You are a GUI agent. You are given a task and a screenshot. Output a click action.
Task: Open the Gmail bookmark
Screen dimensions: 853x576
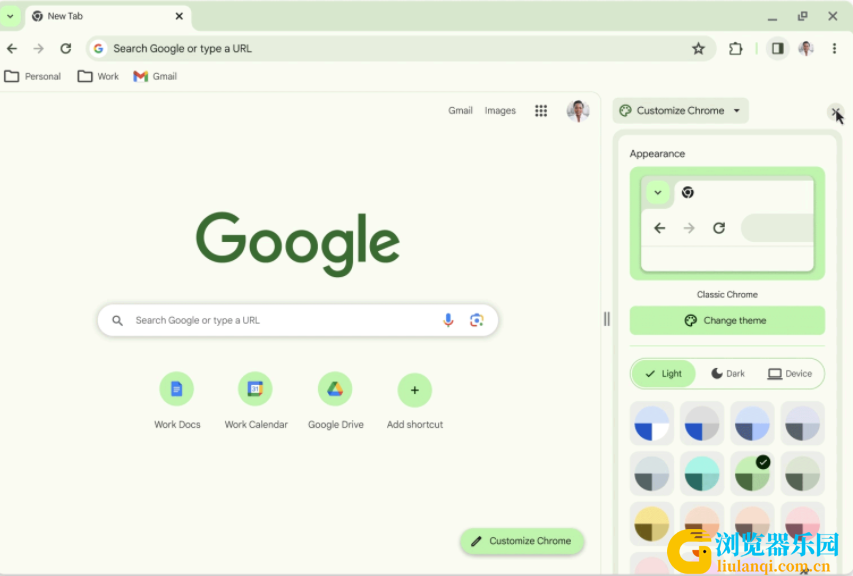[155, 77]
